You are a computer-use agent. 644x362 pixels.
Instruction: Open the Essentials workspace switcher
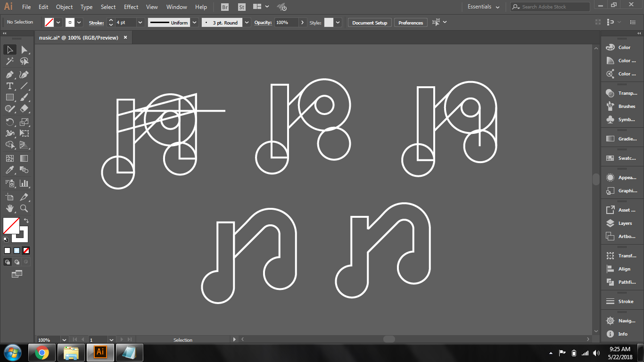(x=483, y=7)
